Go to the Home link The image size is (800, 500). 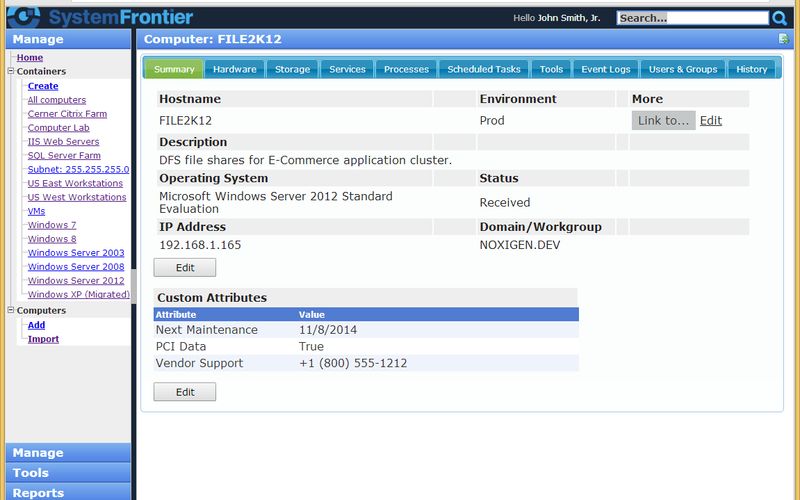pos(30,58)
